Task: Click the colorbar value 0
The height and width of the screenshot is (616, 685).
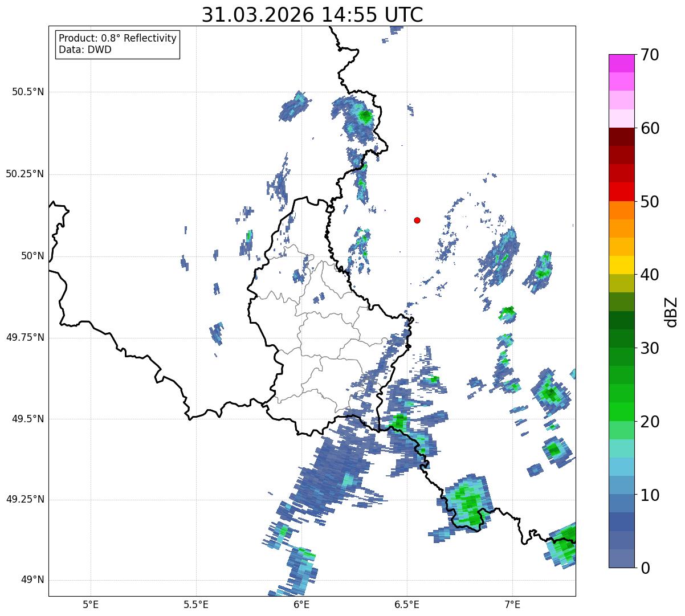Action: click(646, 568)
